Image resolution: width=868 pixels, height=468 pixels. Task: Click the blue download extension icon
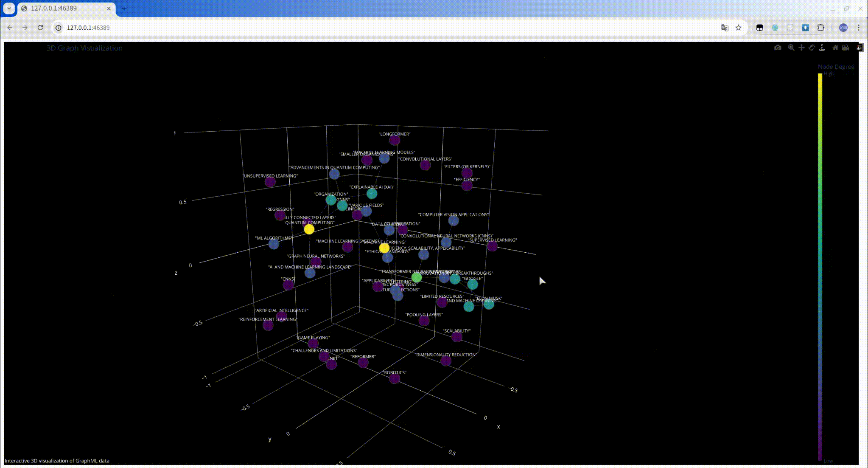(x=805, y=28)
